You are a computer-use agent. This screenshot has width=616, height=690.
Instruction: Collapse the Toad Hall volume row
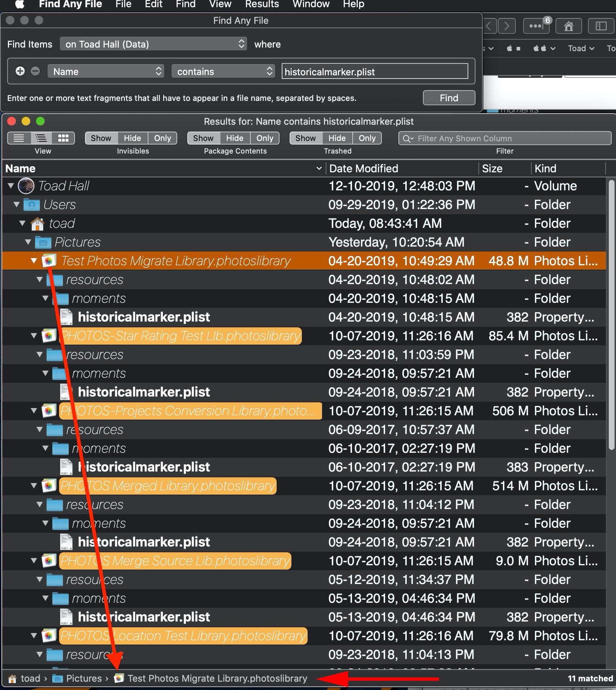point(11,186)
